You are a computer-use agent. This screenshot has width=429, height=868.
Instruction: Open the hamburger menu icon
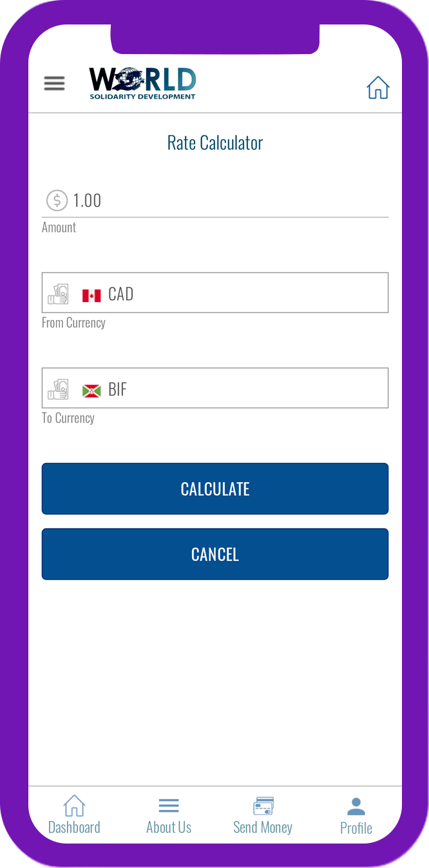[54, 84]
